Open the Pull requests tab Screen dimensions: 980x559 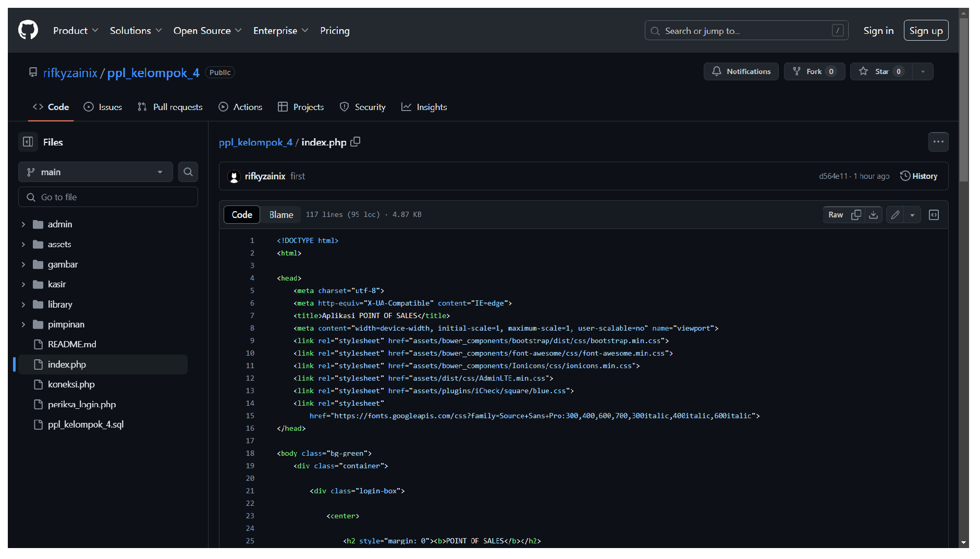tap(170, 107)
